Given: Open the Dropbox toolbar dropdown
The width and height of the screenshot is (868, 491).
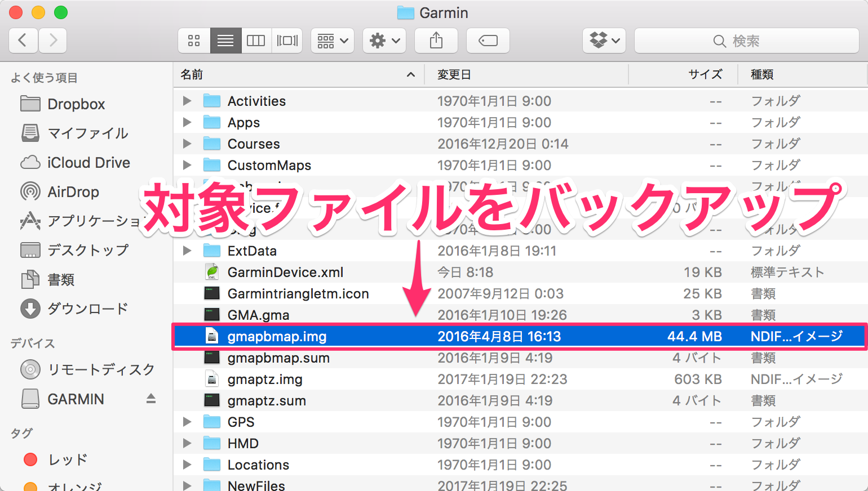Looking at the screenshot, I should click(604, 41).
